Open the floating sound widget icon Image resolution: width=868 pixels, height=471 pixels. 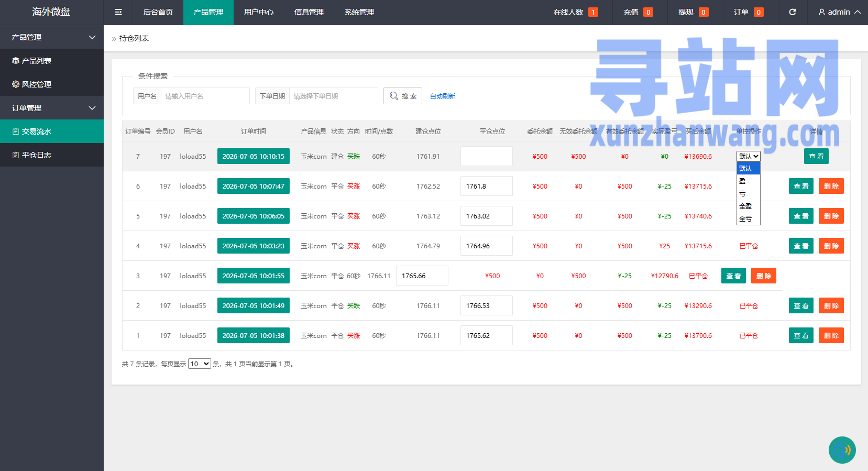842,450
